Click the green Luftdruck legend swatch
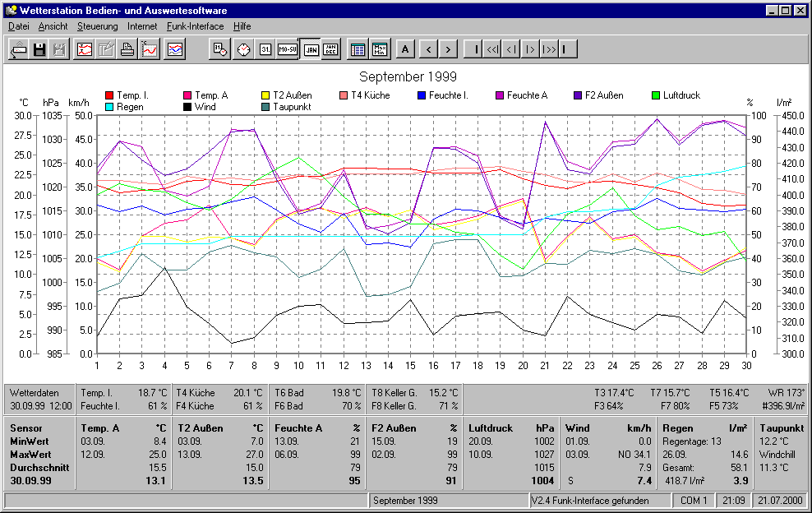This screenshot has height=513, width=812. 656,95
